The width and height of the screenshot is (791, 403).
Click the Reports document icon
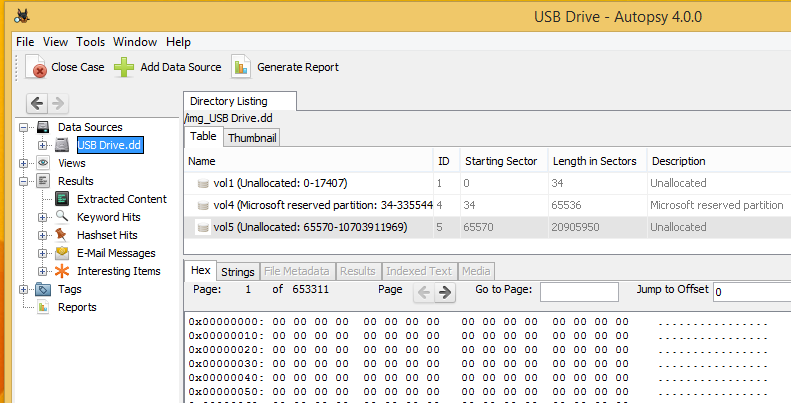tap(43, 307)
